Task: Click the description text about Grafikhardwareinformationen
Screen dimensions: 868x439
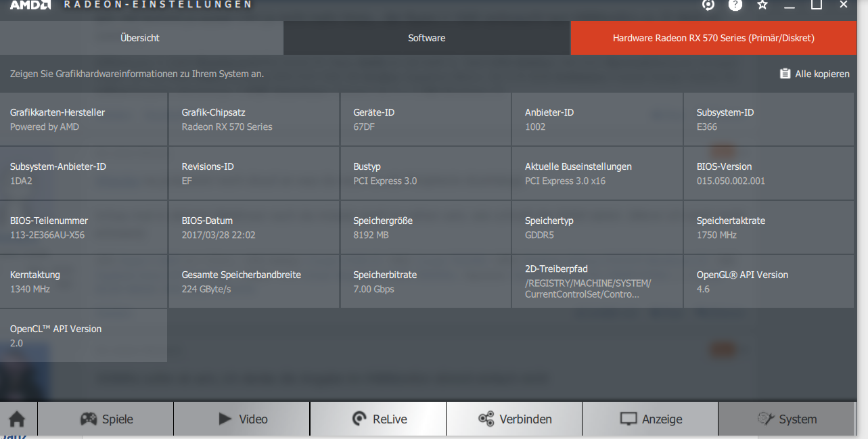Action: tap(137, 74)
